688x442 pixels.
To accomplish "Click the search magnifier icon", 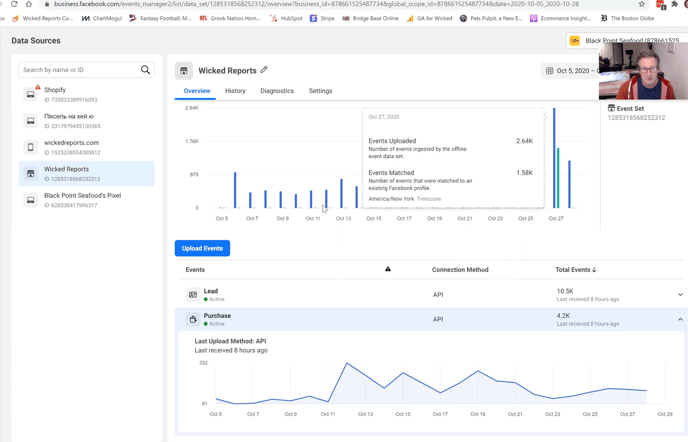I will coord(145,70).
